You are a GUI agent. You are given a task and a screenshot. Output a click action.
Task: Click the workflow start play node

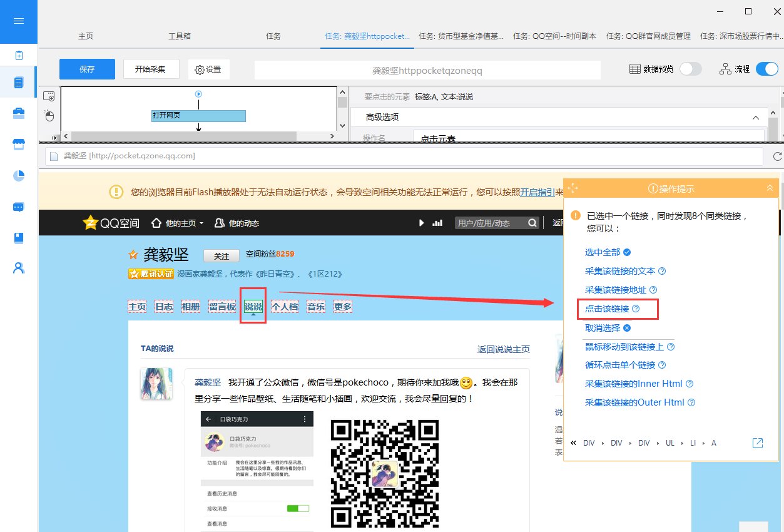tap(199, 94)
